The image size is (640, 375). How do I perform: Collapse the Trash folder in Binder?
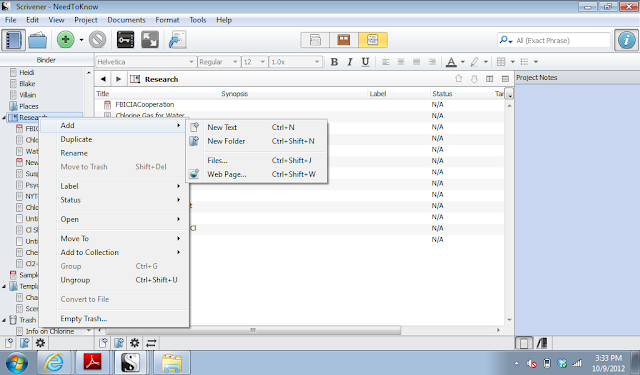(4, 320)
